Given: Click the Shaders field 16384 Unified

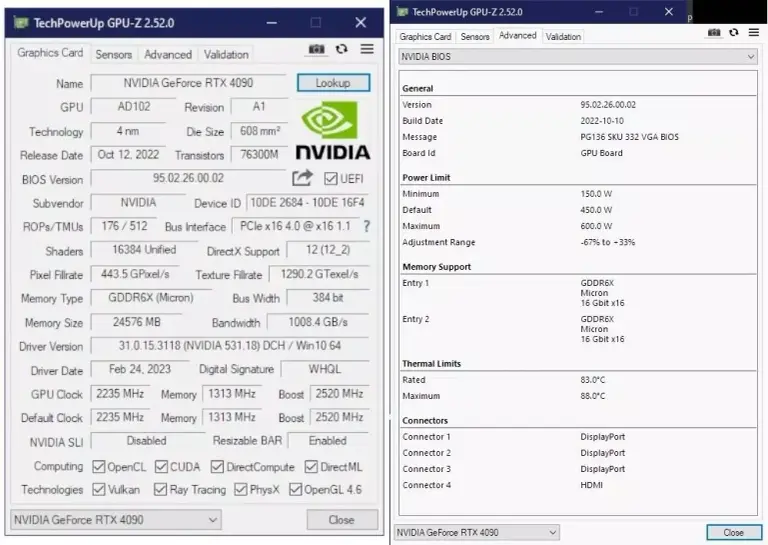Looking at the screenshot, I should tap(144, 250).
